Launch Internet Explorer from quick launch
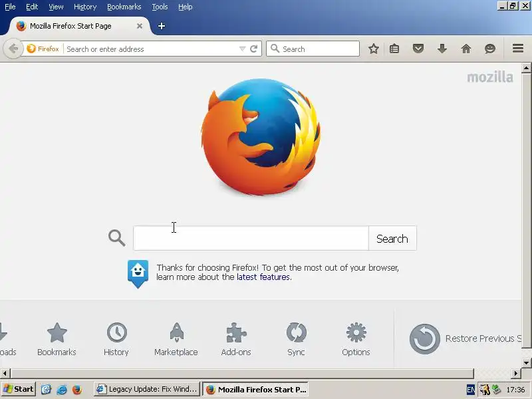Viewport: 532px width, 399px height. [x=61, y=389]
